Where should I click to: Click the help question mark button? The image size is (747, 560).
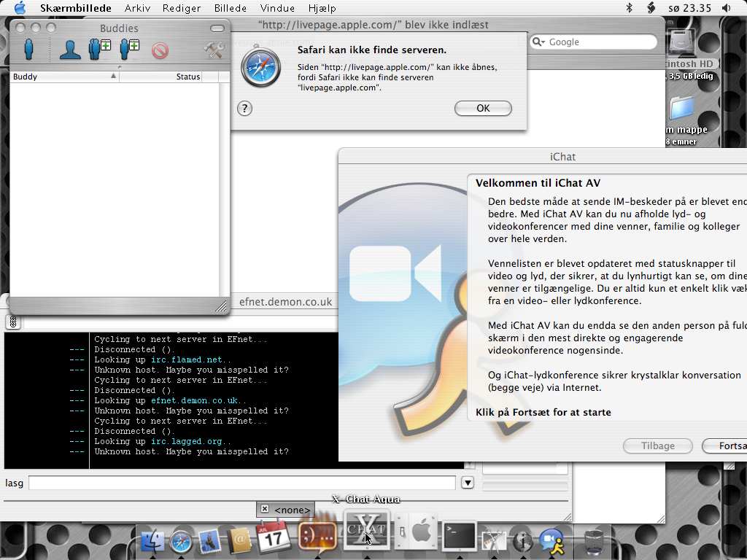pos(245,109)
